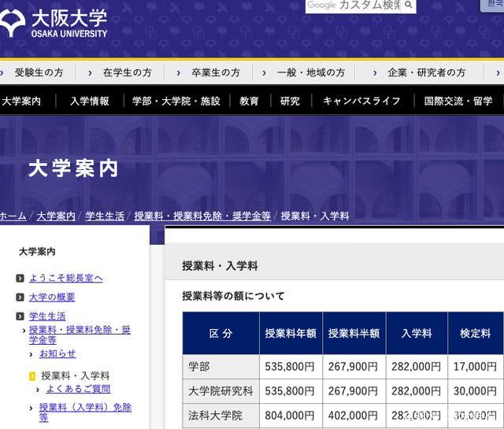Click the arrow icon beside 学生生活
This screenshot has height=429, width=504.
(20, 316)
